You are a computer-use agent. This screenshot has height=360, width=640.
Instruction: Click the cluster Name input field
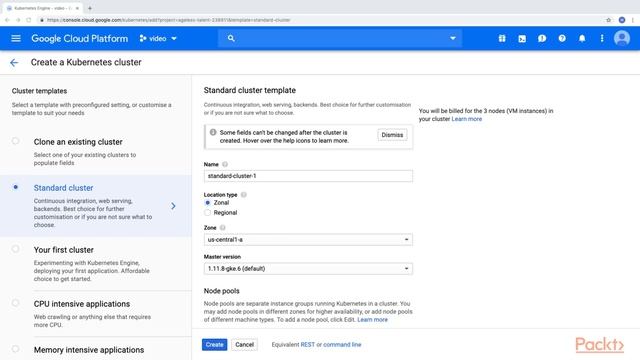click(308, 176)
